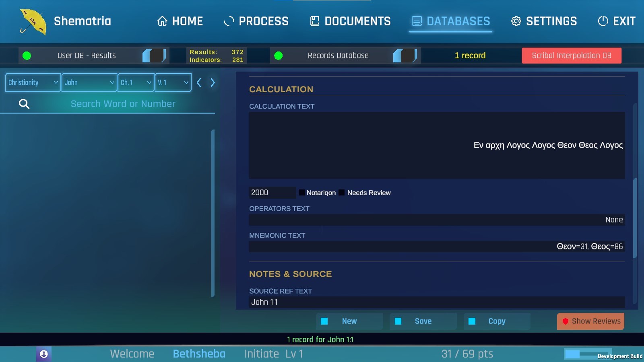Open the HOME tab
This screenshot has width=644, height=362.
[180, 21]
